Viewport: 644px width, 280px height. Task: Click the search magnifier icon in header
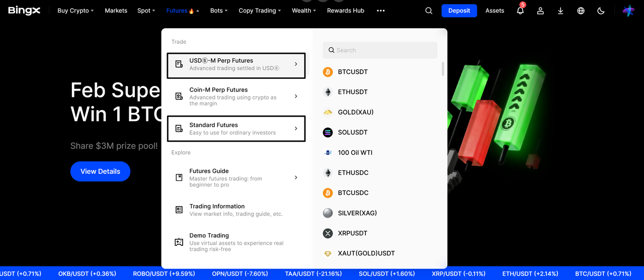point(429,11)
